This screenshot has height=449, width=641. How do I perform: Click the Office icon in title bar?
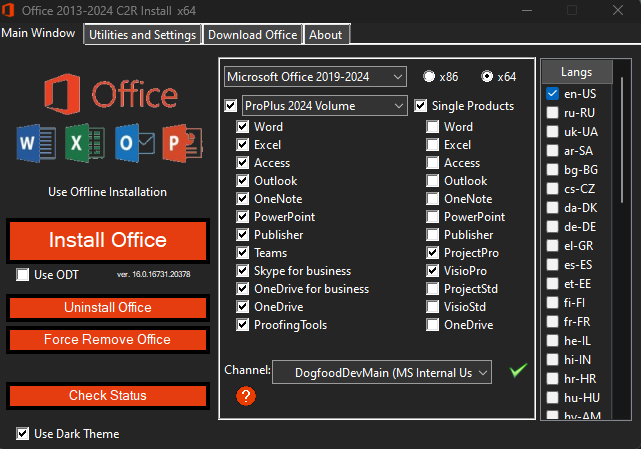point(8,10)
